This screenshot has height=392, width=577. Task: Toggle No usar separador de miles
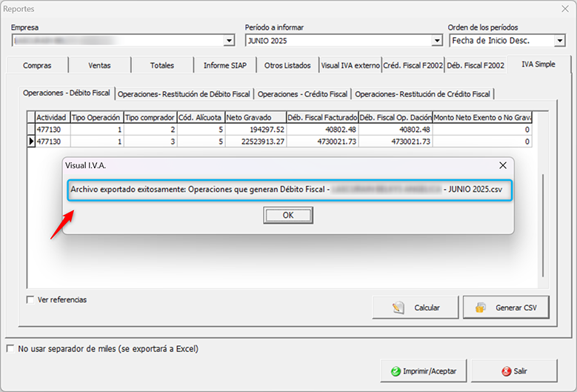(x=10, y=348)
